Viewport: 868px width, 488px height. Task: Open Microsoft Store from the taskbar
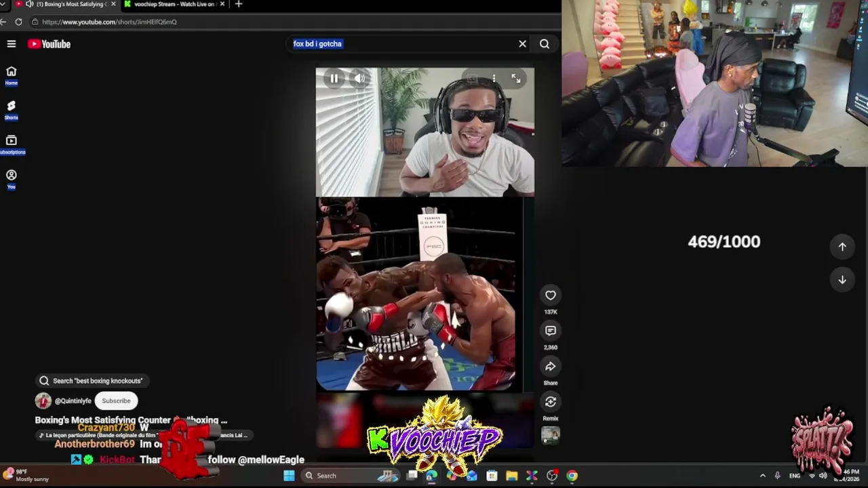pyautogui.click(x=492, y=476)
